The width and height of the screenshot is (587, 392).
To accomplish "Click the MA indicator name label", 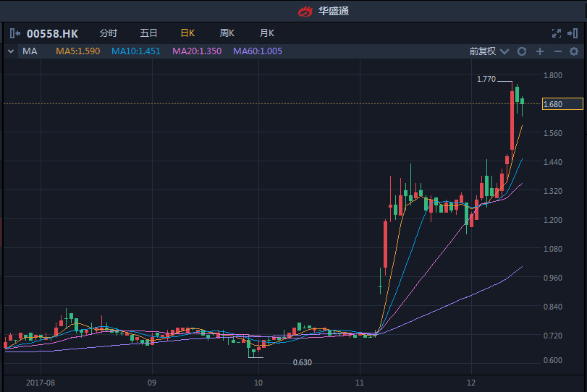I will (x=30, y=51).
